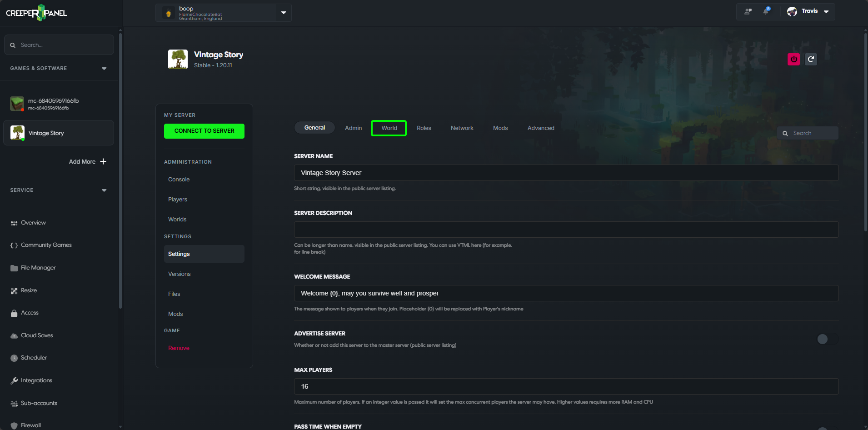Open Community Games page
Viewport: 868px width, 430px height.
pos(46,245)
